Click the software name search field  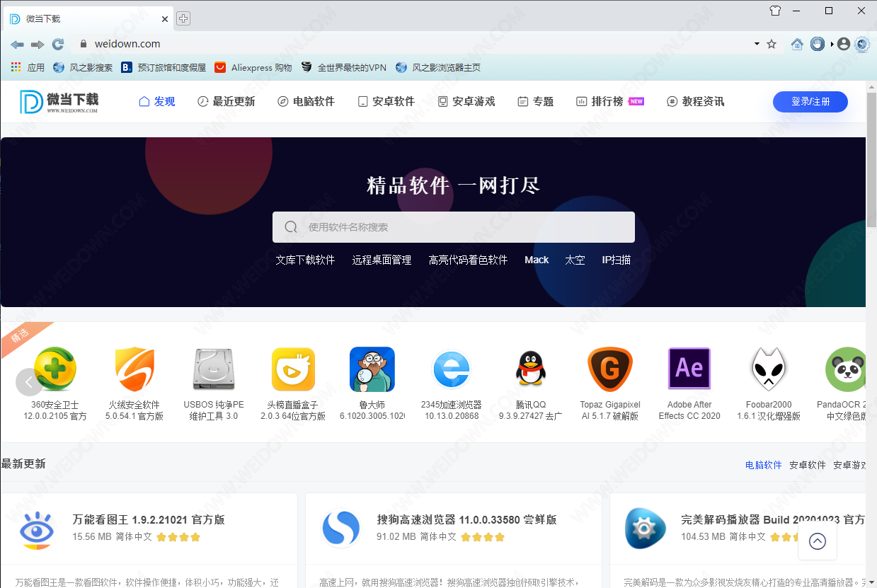pyautogui.click(x=453, y=227)
